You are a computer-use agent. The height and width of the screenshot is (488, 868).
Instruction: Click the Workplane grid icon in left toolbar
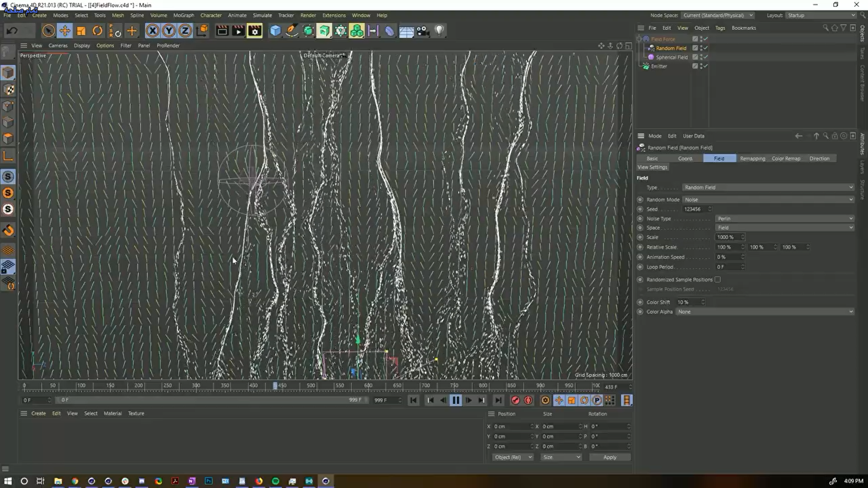pos(8,251)
